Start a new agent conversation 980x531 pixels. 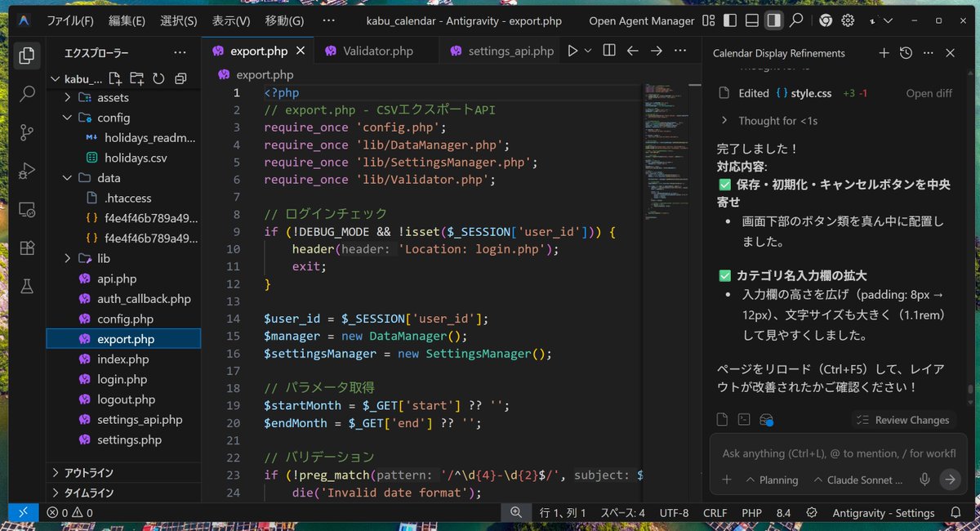884,53
